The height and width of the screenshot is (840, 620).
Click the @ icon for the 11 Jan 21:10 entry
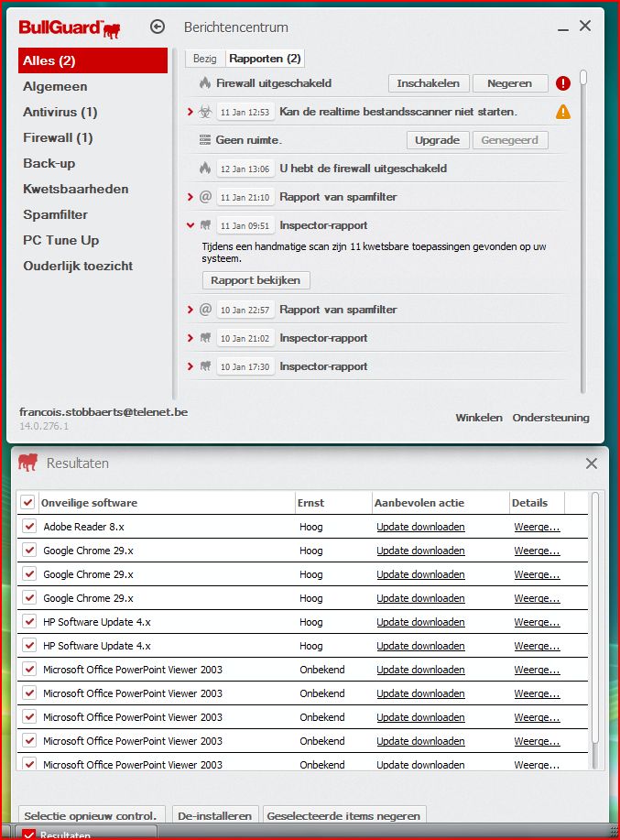pyautogui.click(x=205, y=197)
